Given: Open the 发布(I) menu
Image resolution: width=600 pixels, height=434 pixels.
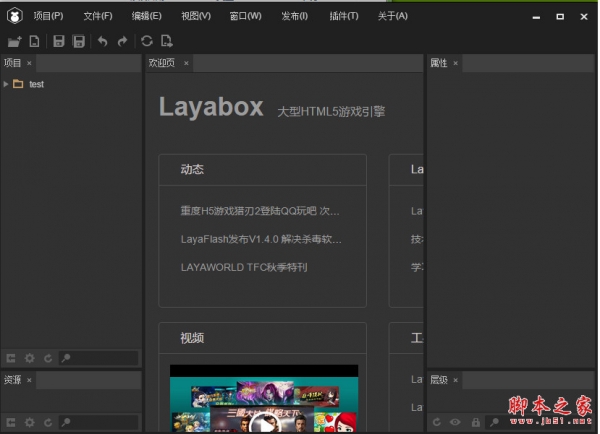Looking at the screenshot, I should tap(294, 16).
